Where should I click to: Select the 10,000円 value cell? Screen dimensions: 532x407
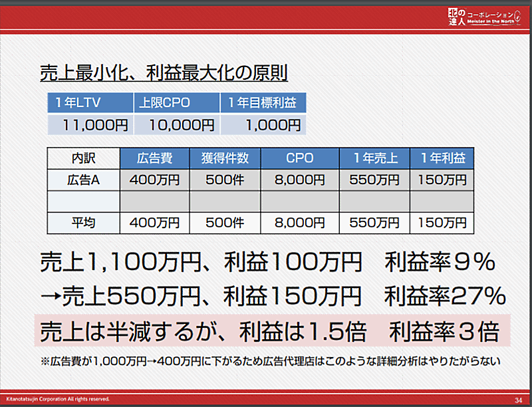point(176,124)
